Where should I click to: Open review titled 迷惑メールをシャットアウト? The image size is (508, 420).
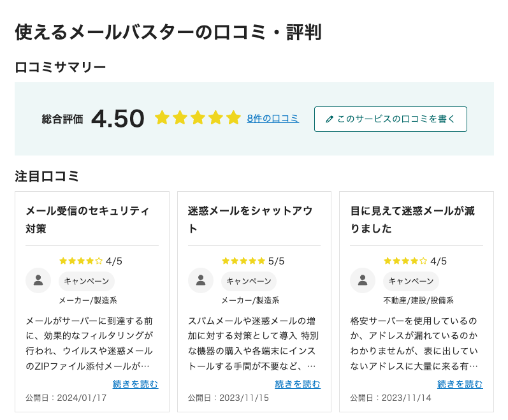point(249,219)
